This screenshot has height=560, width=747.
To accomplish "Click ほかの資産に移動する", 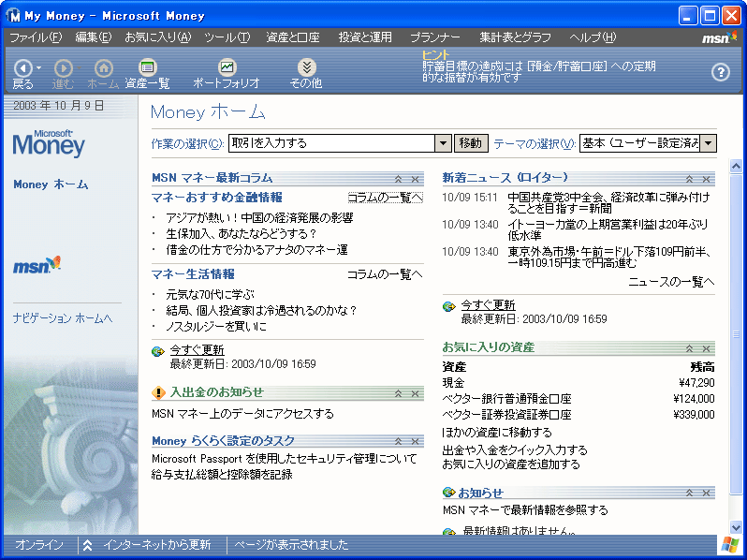I will [497, 433].
